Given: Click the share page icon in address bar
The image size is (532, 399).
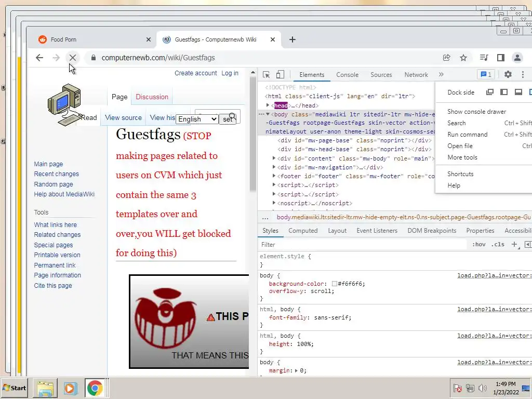Looking at the screenshot, I should 446,58.
